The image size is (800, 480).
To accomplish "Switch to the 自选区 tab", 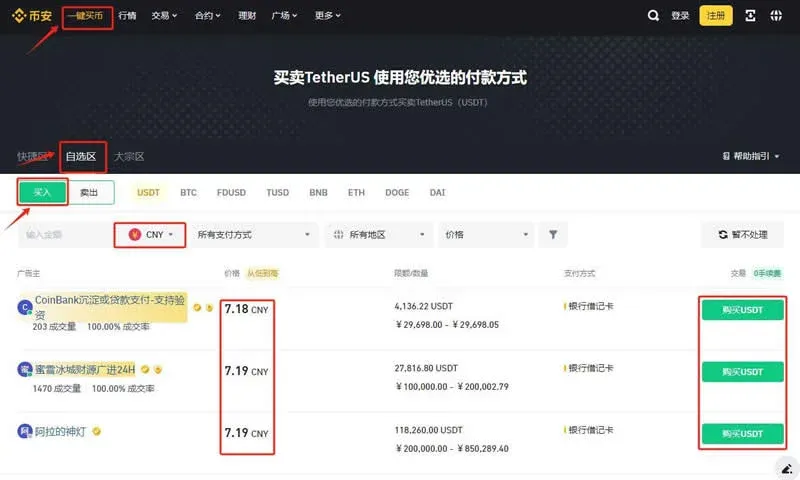I will 81,156.
